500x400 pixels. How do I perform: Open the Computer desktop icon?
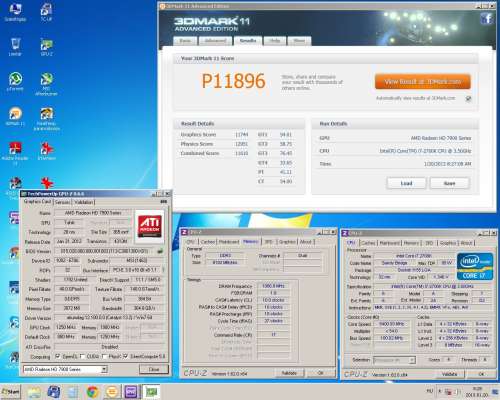pos(15,13)
